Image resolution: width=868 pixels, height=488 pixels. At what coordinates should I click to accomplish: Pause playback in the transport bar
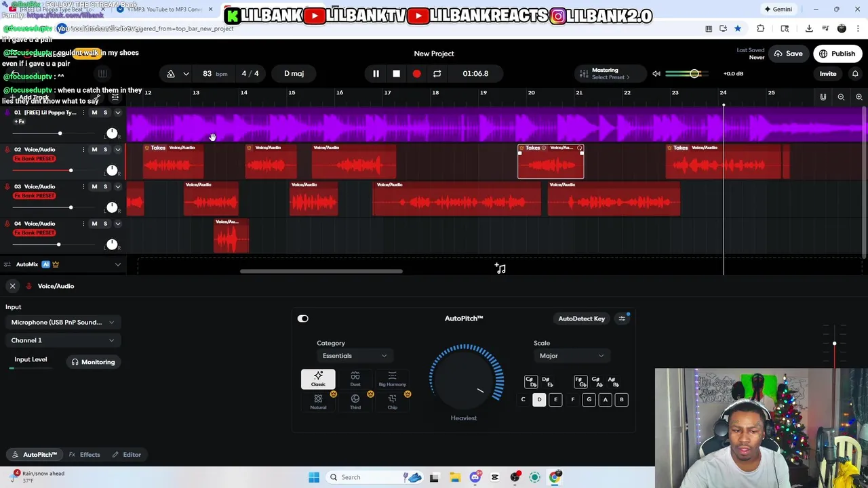(376, 73)
